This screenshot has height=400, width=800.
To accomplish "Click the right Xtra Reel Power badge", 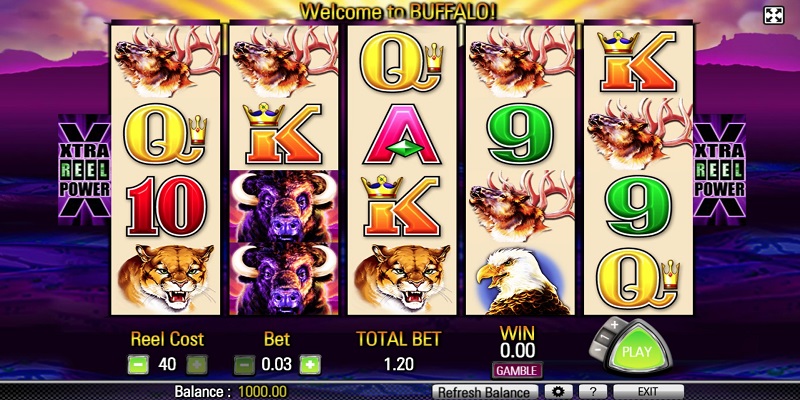I will (x=719, y=169).
